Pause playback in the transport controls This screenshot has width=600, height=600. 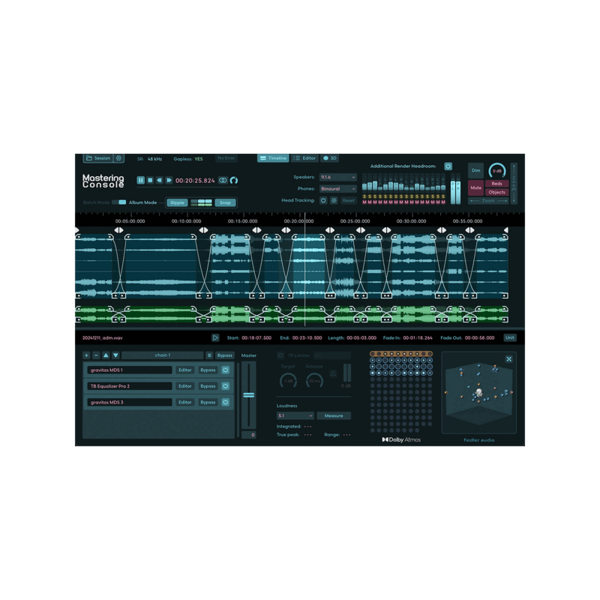pos(140,180)
